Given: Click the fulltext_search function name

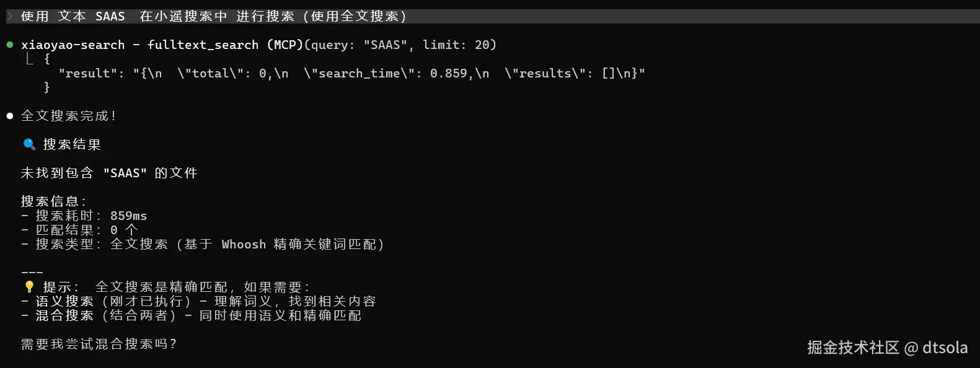Looking at the screenshot, I should (x=203, y=45).
